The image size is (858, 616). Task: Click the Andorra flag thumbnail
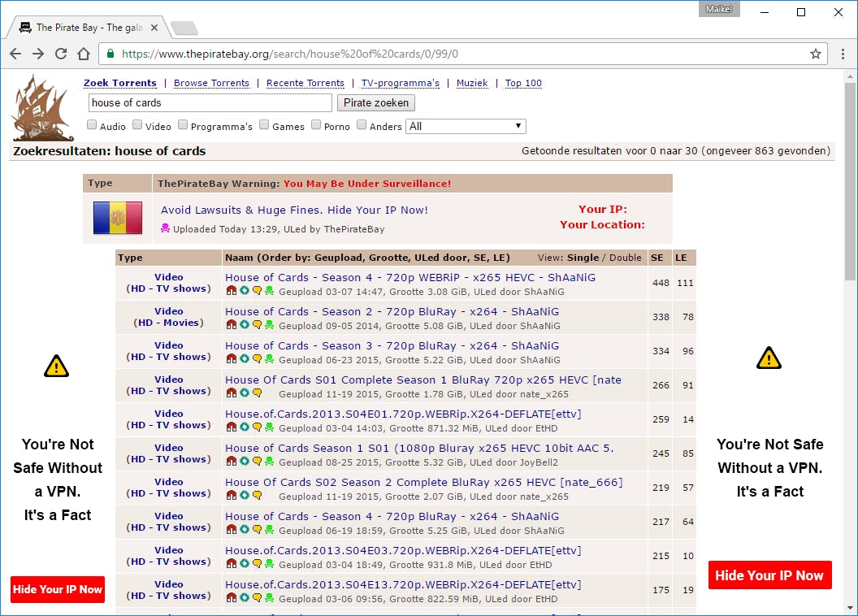point(118,218)
